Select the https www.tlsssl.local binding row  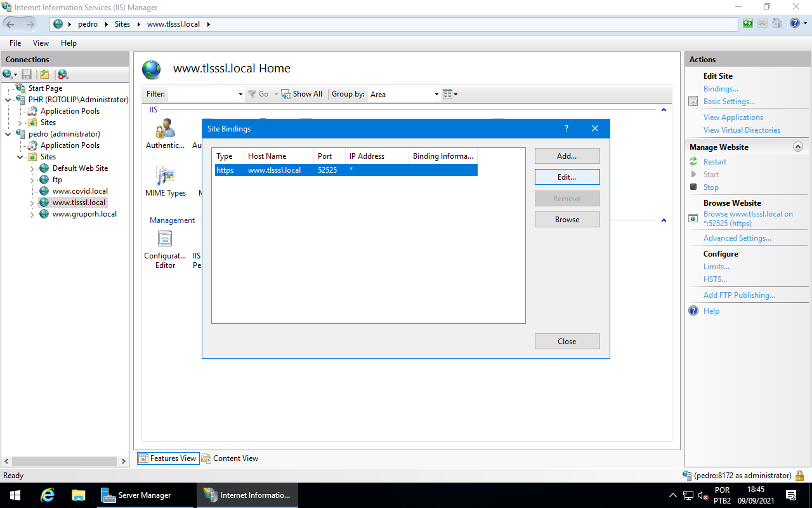346,170
